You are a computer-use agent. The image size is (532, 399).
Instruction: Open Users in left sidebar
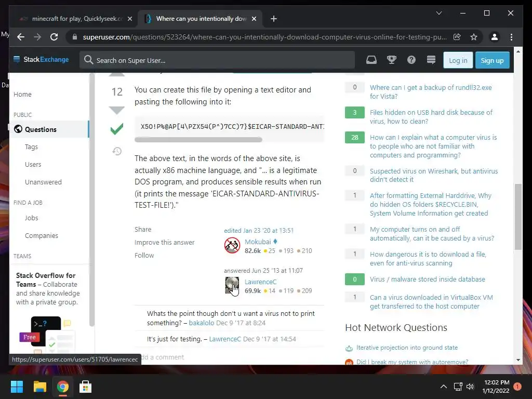pyautogui.click(x=33, y=165)
